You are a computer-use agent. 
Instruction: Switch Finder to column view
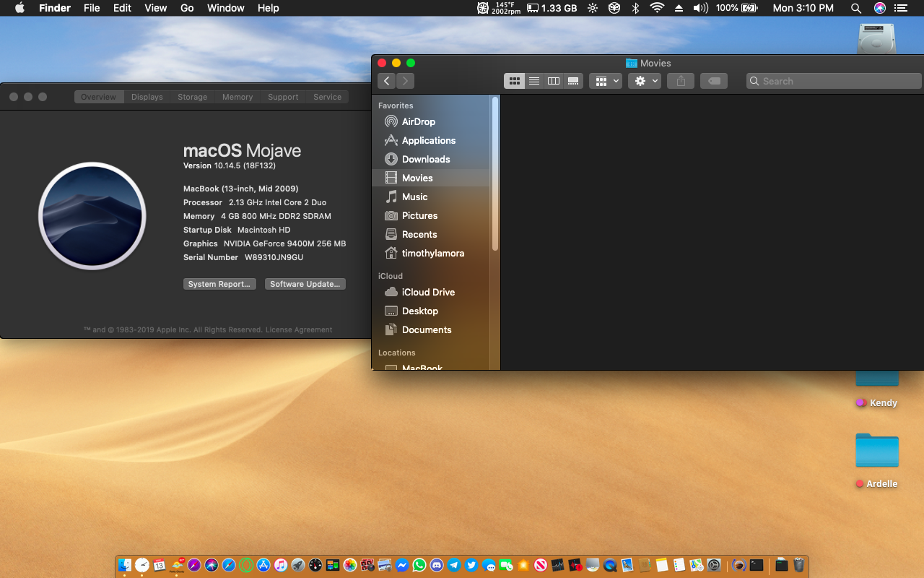click(554, 81)
